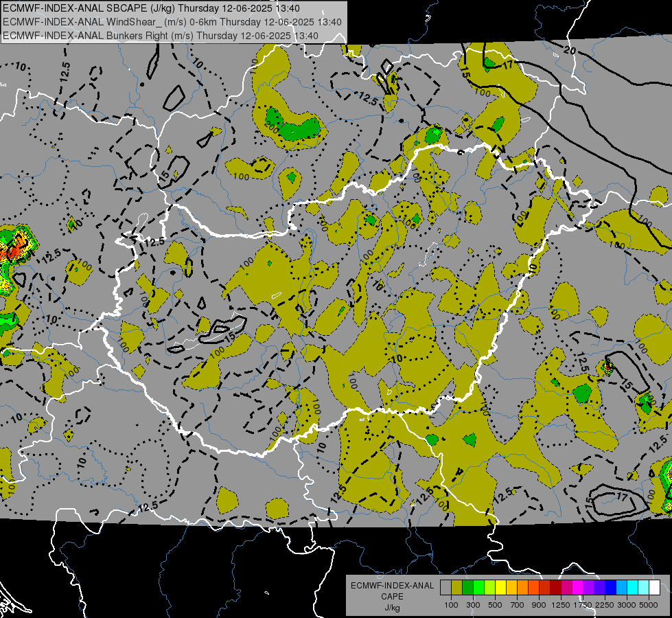The width and height of the screenshot is (672, 618).
Task: Select the gray swatch in CAPE legend
Action: pyautogui.click(x=445, y=588)
